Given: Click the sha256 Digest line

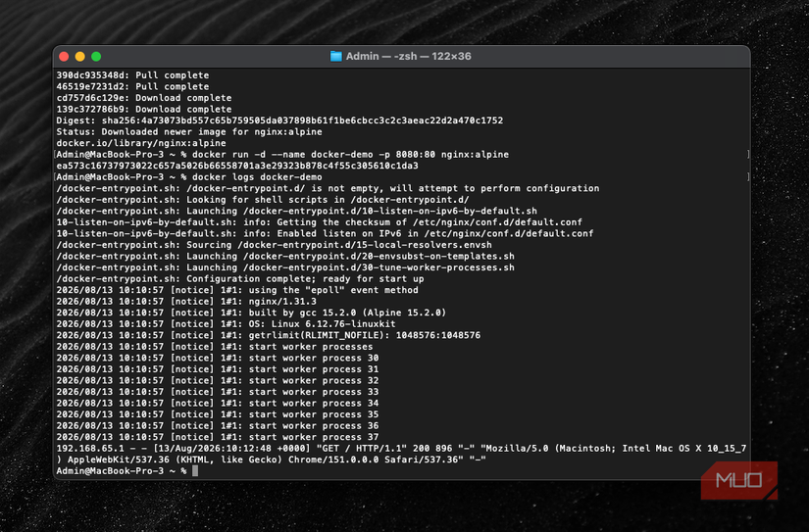Looking at the screenshot, I should pyautogui.click(x=279, y=121).
